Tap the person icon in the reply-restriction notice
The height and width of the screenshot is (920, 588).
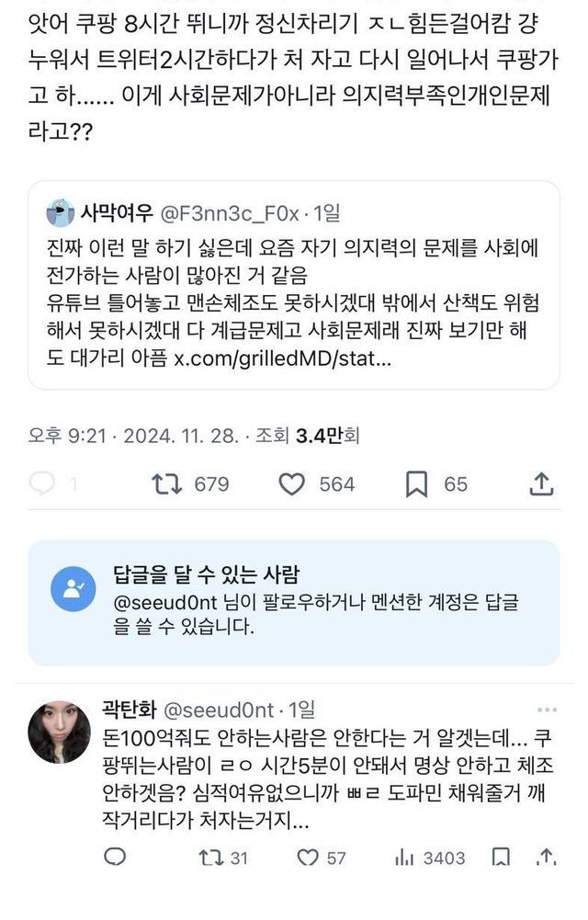[x=73, y=589]
